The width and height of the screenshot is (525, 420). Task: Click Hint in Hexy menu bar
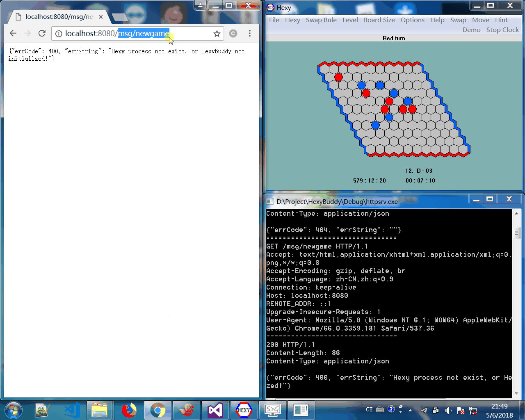501,20
